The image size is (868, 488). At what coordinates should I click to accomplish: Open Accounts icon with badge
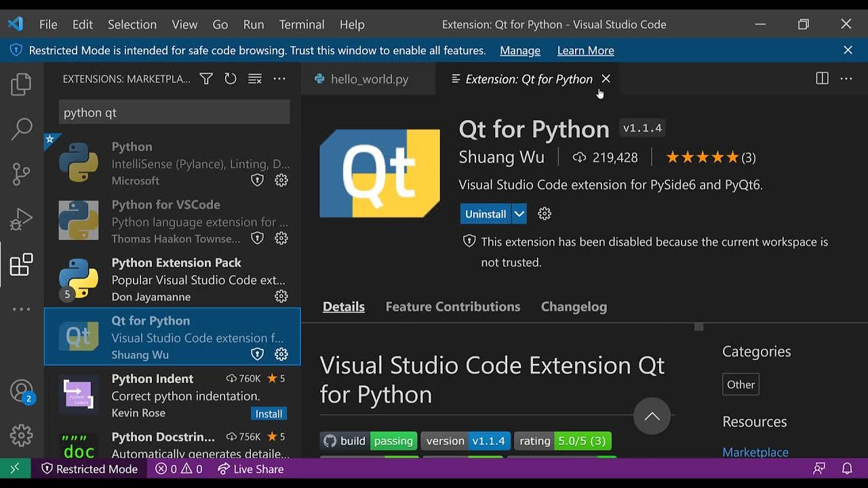pos(21,391)
